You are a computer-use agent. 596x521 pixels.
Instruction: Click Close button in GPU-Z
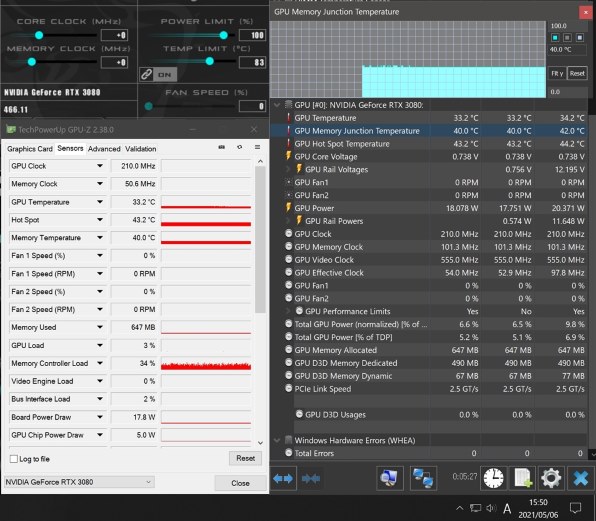[x=240, y=483]
